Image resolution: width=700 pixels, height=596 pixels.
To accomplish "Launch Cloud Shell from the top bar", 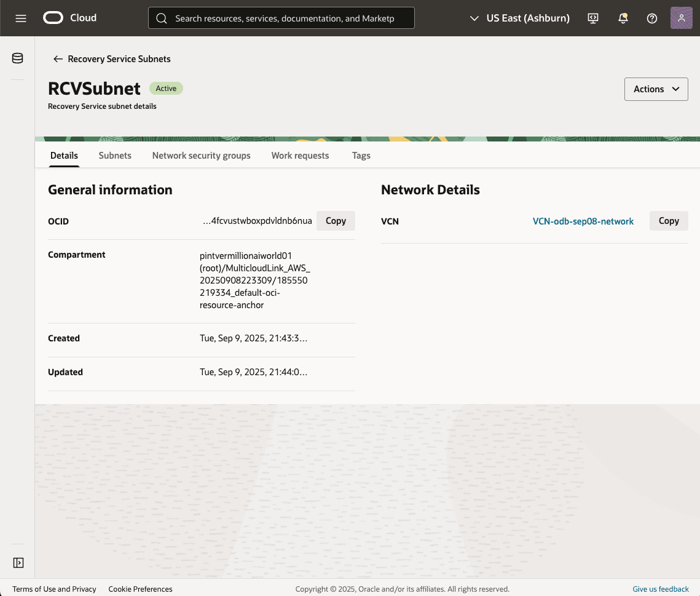I will click(592, 18).
